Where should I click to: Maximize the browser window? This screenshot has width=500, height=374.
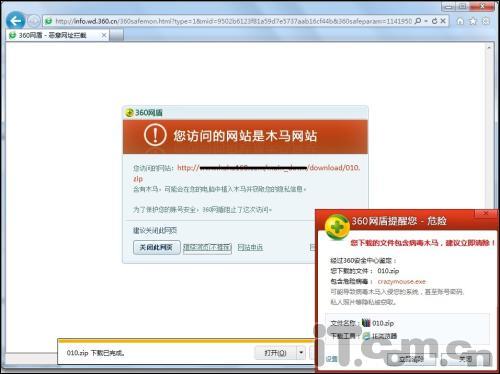[x=463, y=6]
